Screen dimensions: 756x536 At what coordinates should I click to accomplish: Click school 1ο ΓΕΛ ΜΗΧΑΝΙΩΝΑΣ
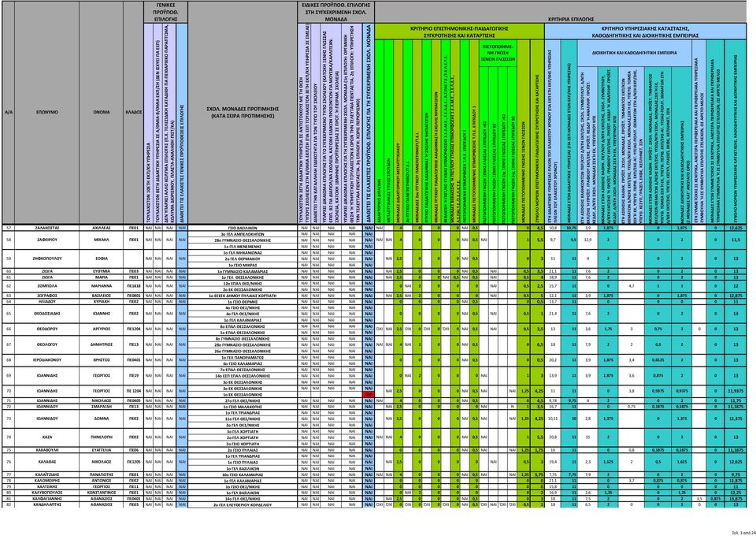242,251
